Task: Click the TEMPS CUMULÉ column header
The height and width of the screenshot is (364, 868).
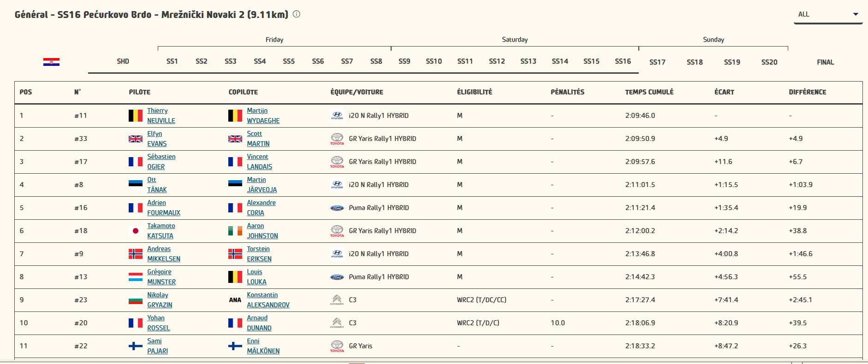Action: [x=649, y=92]
